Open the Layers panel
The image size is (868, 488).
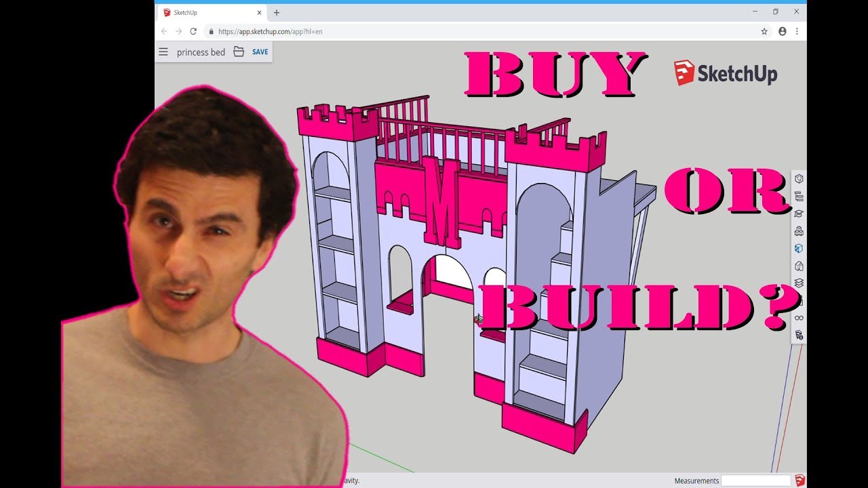[799, 283]
